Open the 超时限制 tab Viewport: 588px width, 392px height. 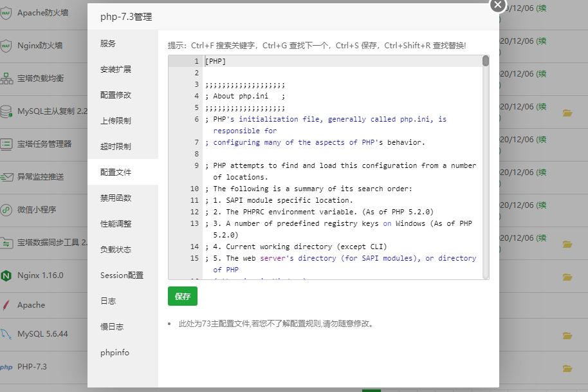(123, 146)
